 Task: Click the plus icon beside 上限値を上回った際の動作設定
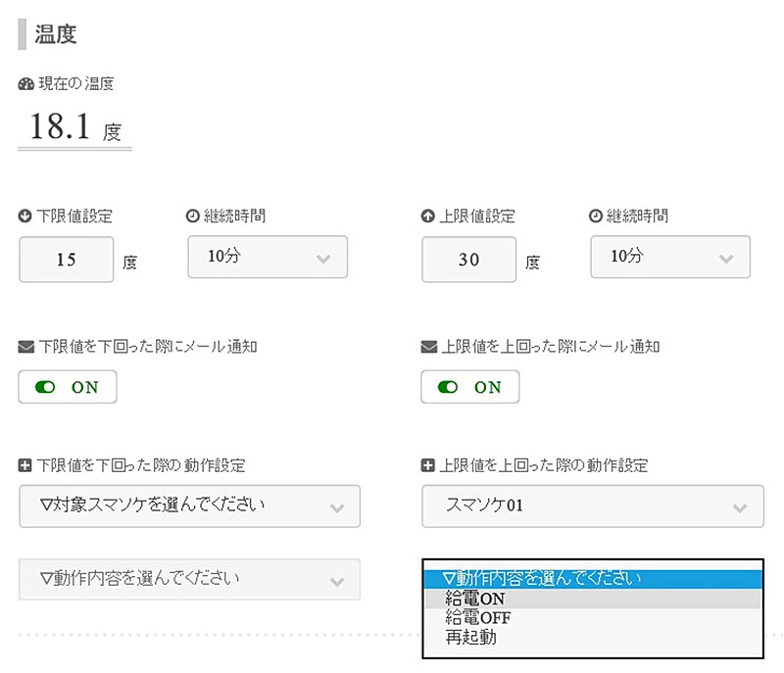tap(427, 466)
